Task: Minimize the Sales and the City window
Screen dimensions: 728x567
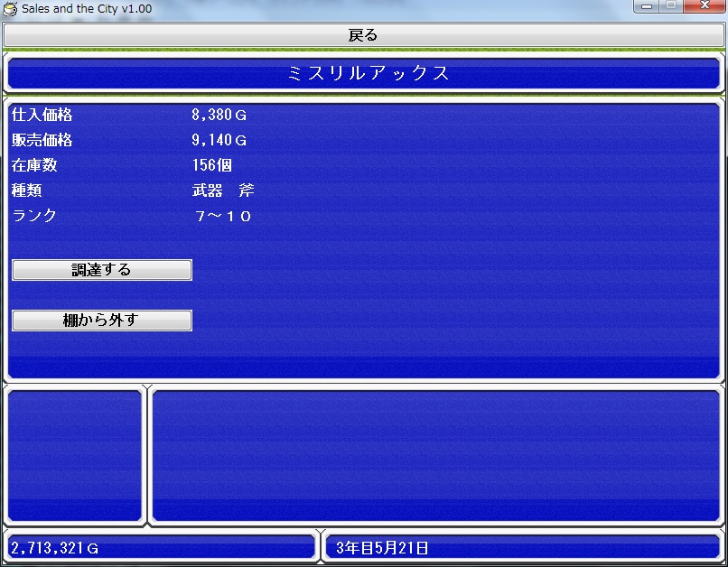Action: [647, 6]
